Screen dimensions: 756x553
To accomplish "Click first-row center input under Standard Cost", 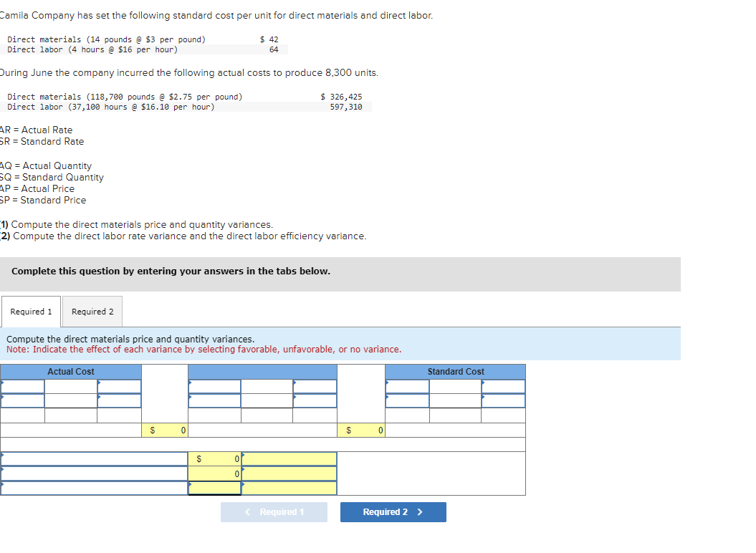I will click(455, 386).
